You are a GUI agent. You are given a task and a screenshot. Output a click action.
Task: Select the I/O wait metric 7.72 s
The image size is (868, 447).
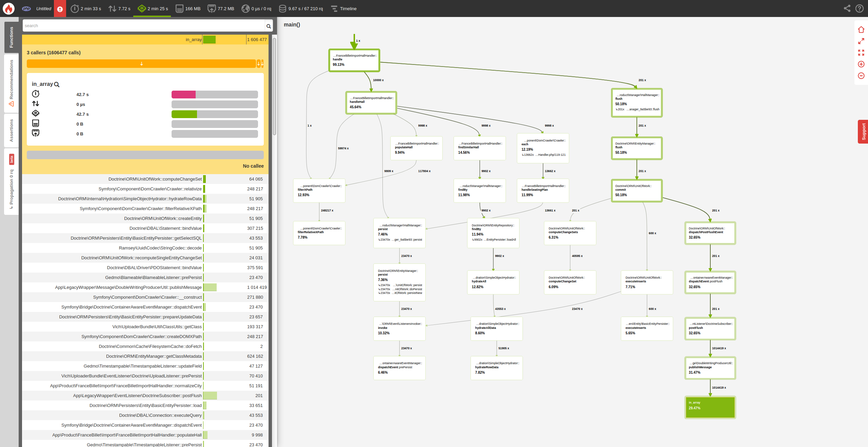coord(119,9)
